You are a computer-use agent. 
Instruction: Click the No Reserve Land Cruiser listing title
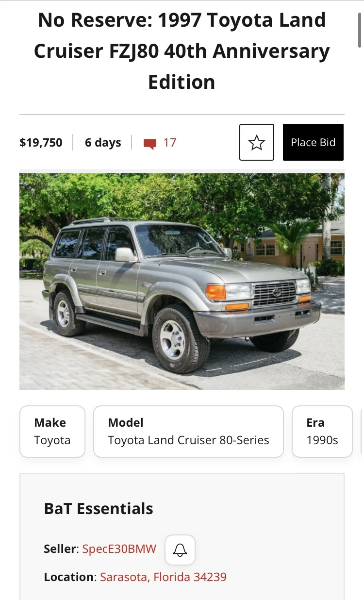[182, 51]
